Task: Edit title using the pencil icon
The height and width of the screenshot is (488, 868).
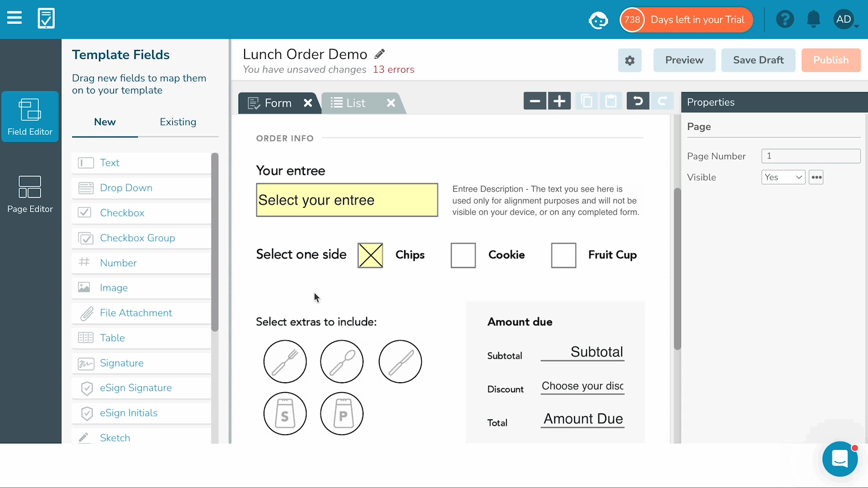Action: pos(380,54)
